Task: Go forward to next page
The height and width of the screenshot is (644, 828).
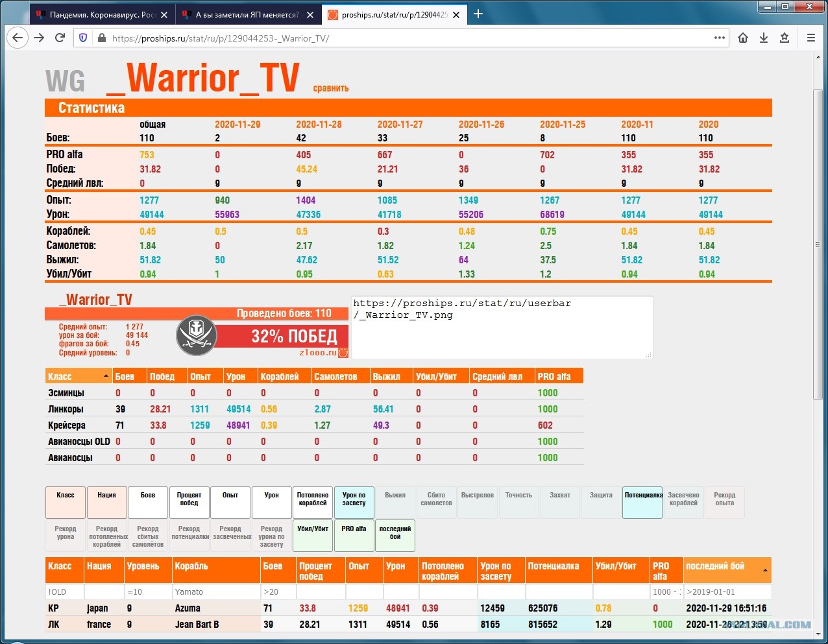Action: (x=39, y=38)
